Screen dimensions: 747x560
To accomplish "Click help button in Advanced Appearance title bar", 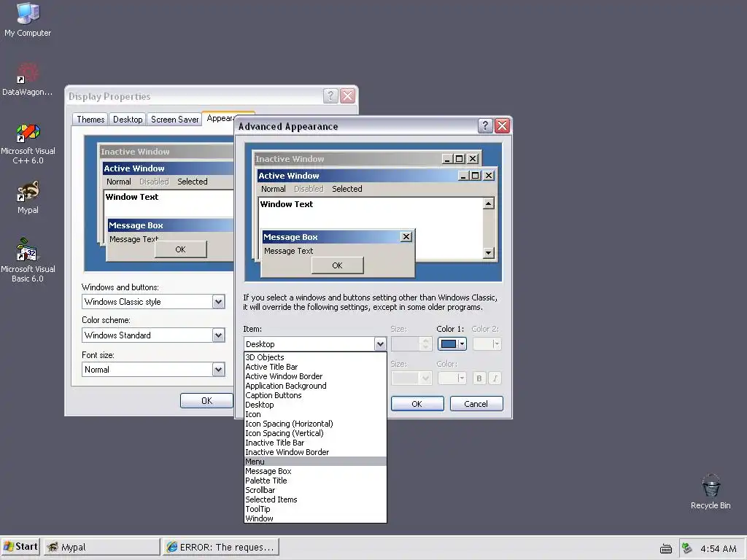I will coord(485,125).
